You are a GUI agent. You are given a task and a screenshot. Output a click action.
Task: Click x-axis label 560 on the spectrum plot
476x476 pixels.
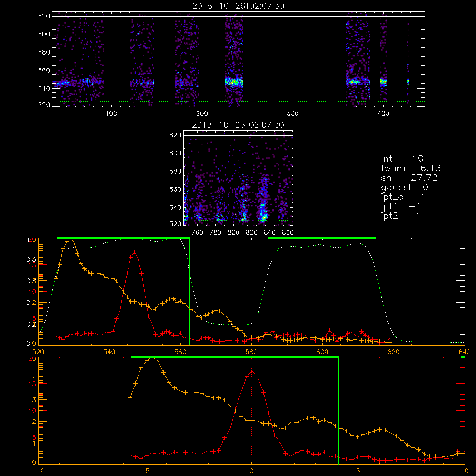click(x=180, y=352)
